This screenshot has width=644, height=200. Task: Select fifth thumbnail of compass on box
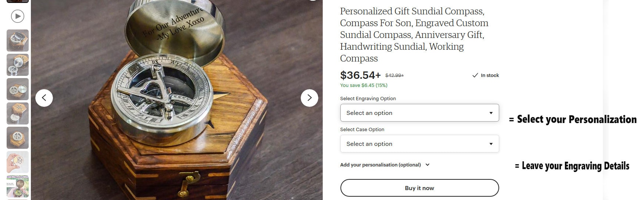coord(18,138)
